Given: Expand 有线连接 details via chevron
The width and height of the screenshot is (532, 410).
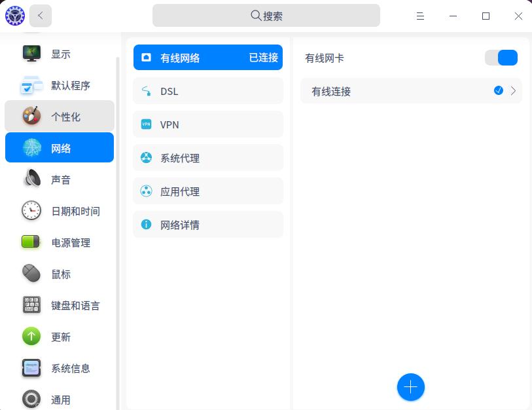Looking at the screenshot, I should [513, 90].
